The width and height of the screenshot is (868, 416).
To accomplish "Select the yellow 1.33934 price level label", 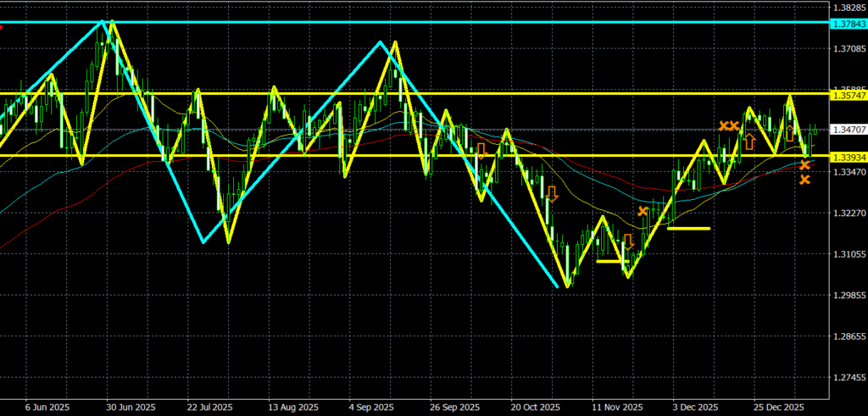I will [x=849, y=158].
